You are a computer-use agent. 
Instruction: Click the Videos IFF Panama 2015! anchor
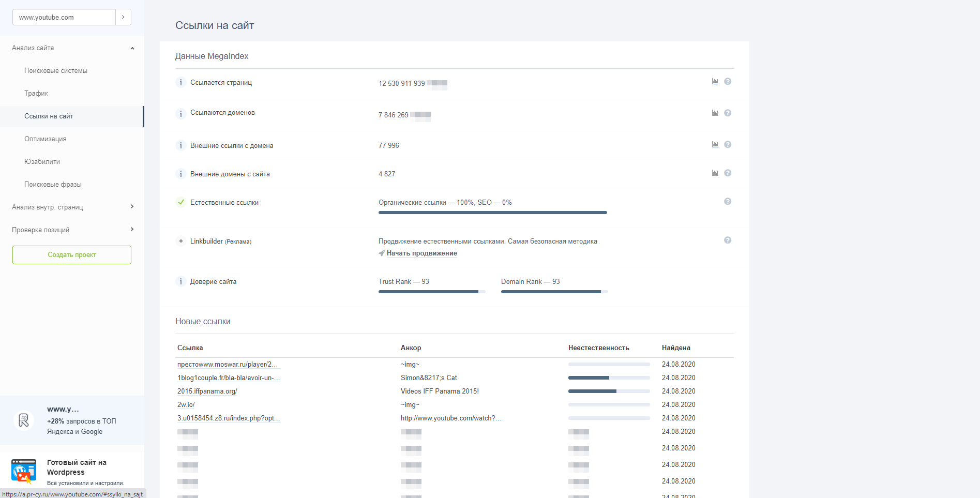click(440, 391)
